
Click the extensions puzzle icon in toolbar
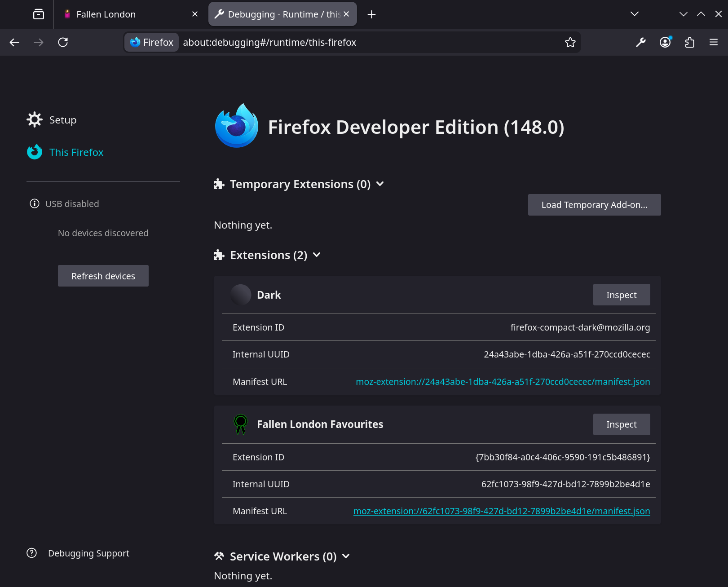coord(689,42)
